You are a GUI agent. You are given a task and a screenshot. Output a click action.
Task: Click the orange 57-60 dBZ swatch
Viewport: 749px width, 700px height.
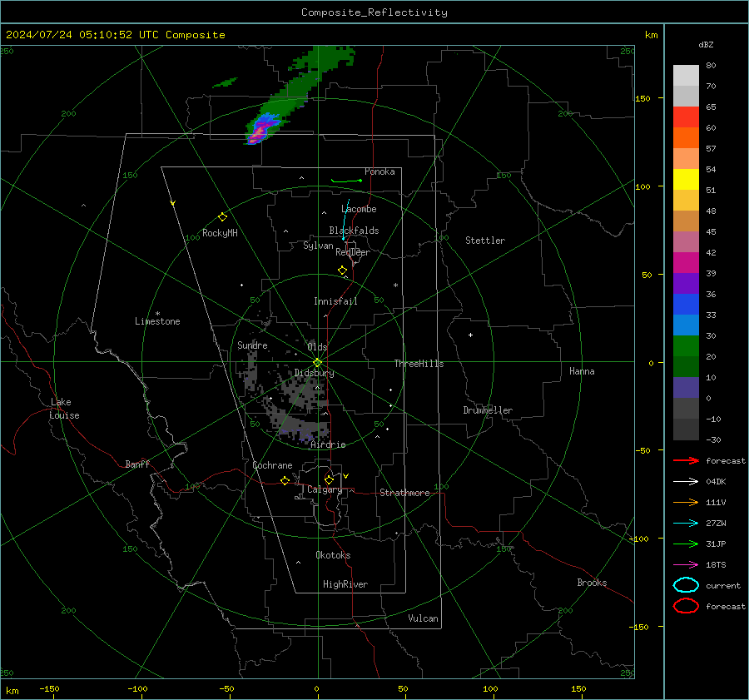tap(686, 138)
